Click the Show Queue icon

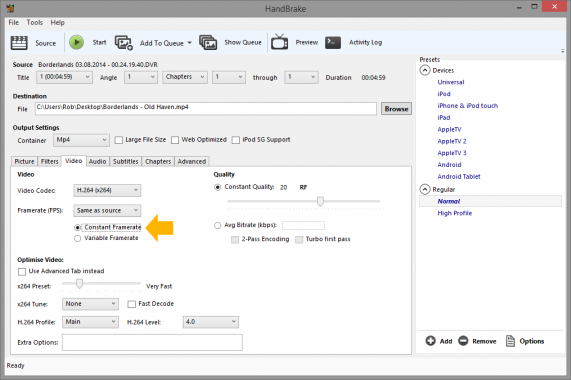click(208, 42)
